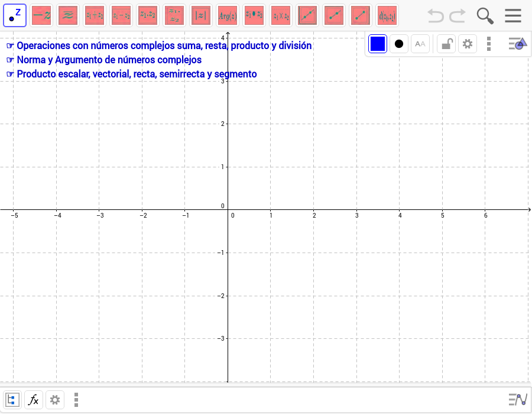
Task: Open style bar settings gear
Action: [468, 44]
